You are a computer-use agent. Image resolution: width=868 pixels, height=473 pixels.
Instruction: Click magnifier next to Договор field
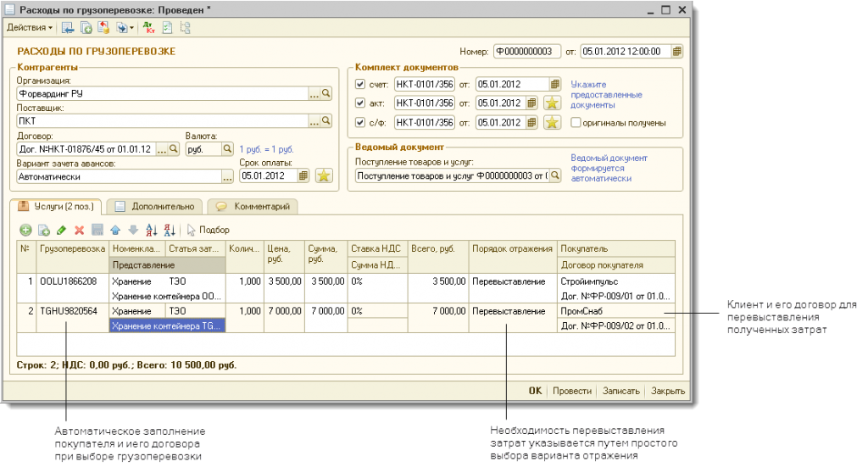point(173,149)
